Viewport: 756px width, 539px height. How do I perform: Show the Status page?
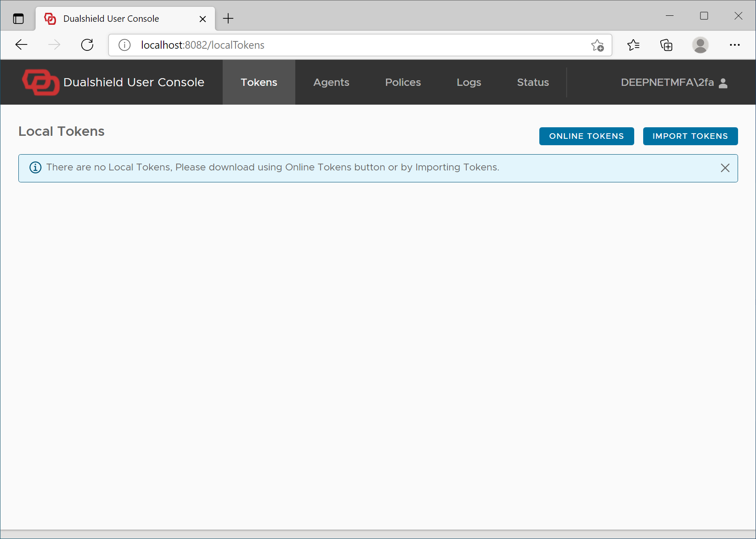(532, 82)
